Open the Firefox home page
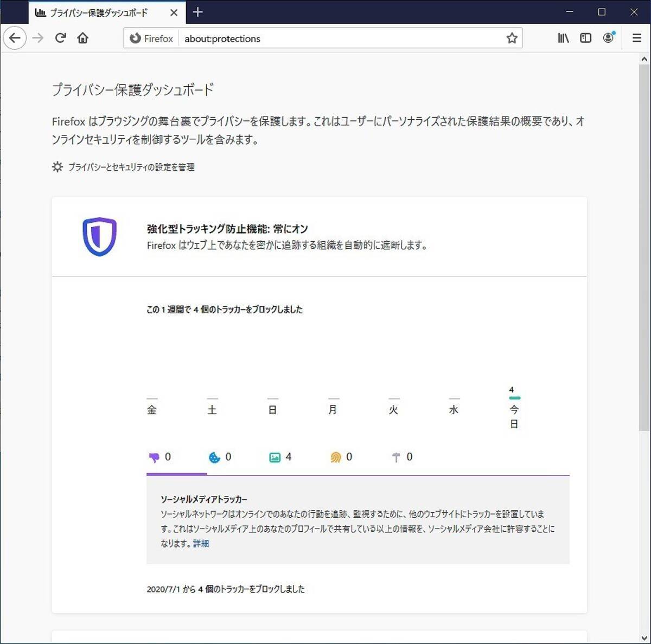Viewport: 651px width, 644px height. (x=83, y=38)
